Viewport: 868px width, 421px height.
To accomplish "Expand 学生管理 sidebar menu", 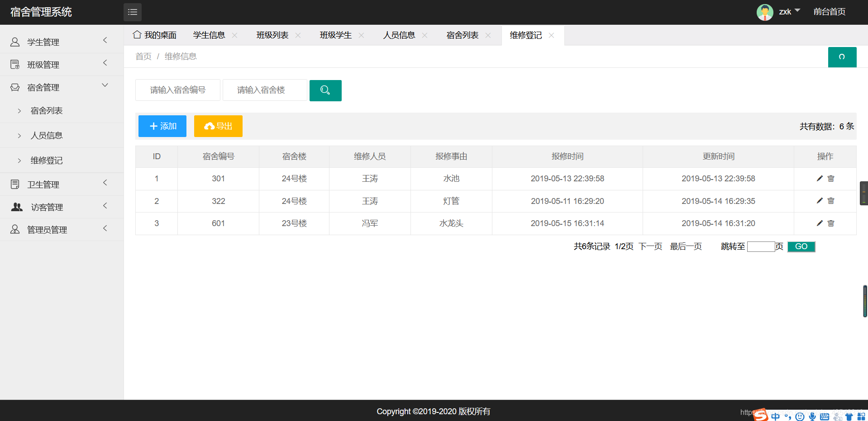I will [62, 42].
